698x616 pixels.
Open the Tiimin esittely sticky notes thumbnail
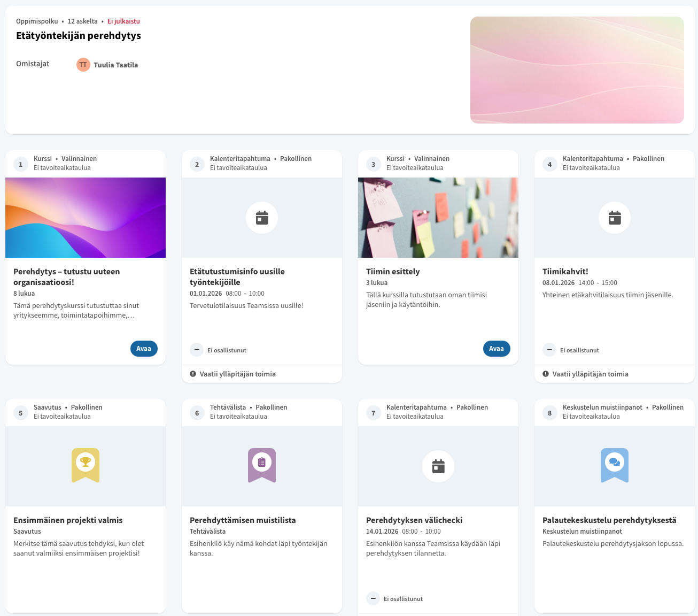(438, 218)
